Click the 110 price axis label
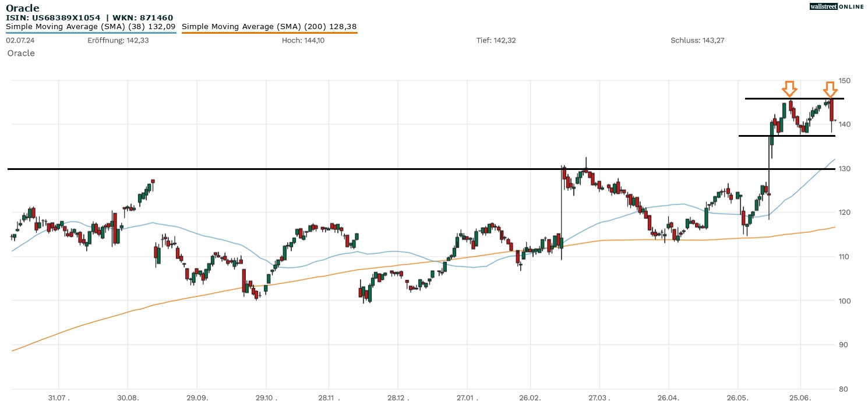 844,257
